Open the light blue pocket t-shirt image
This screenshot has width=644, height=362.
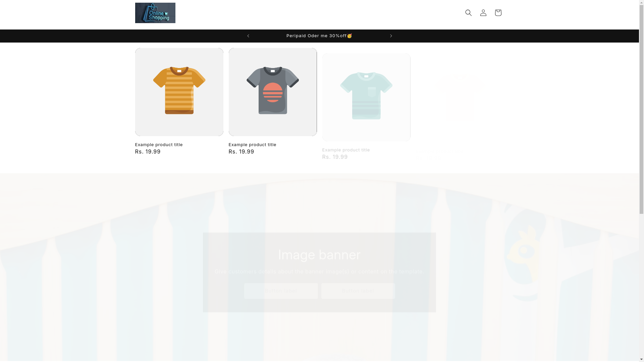pyautogui.click(x=366, y=97)
